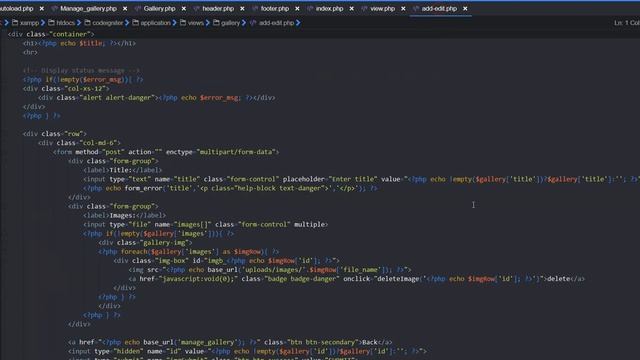640x360 pixels.
Task: Click the PHP file icon on index.php tab
Action: [310, 9]
